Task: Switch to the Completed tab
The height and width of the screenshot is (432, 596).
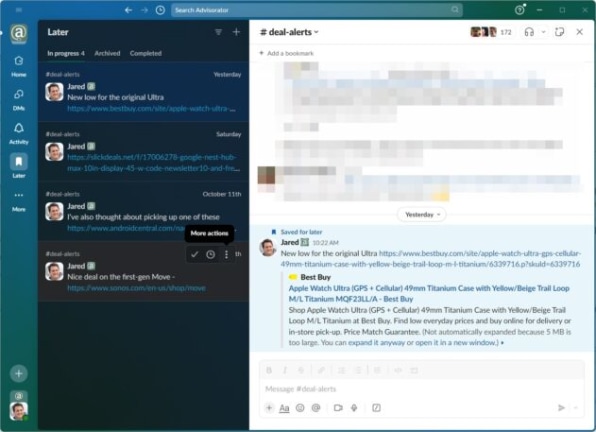Action: pyautogui.click(x=146, y=54)
